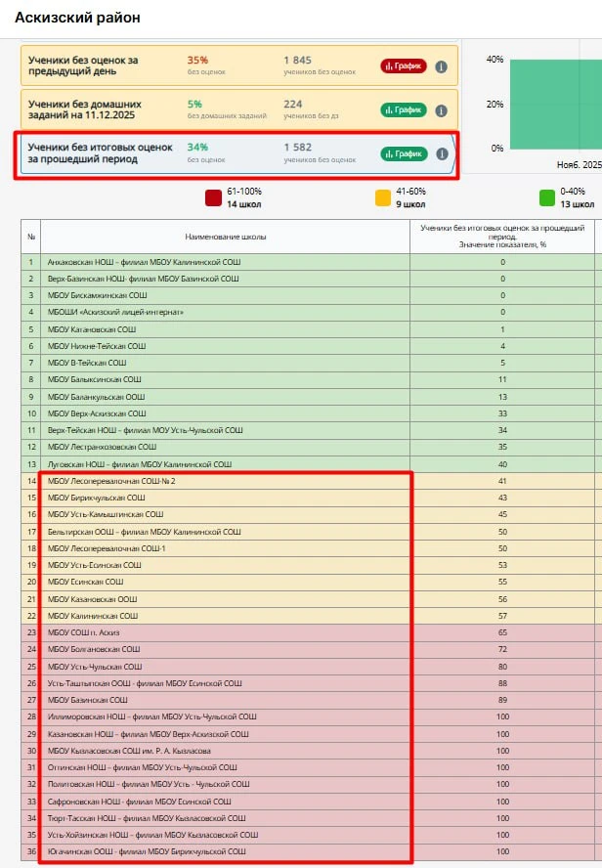
Task: Click 'Аскизский район' page title
Action: click(x=77, y=18)
